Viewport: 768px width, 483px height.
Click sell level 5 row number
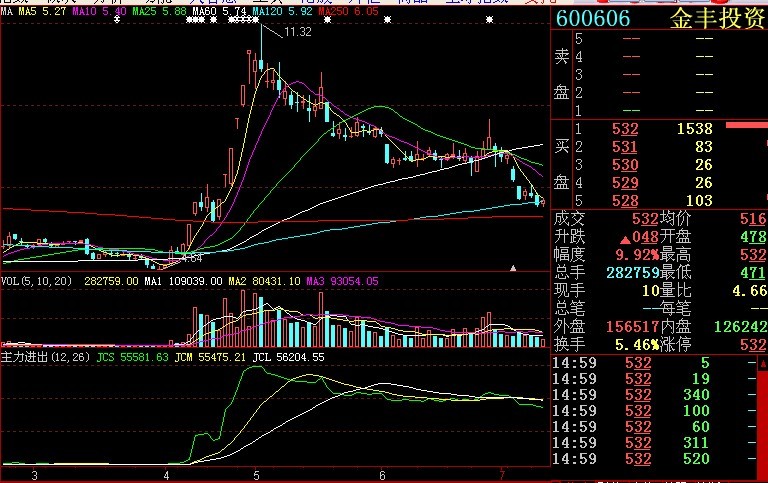click(x=579, y=39)
